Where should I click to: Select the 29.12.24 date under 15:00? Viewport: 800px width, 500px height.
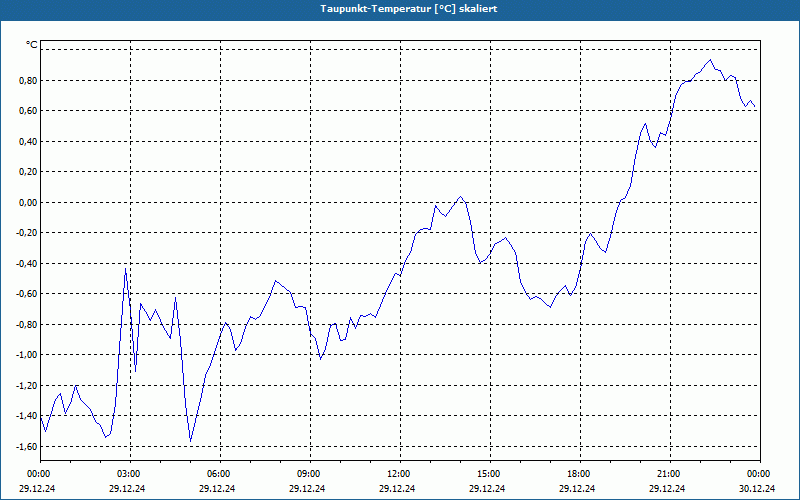(487, 488)
